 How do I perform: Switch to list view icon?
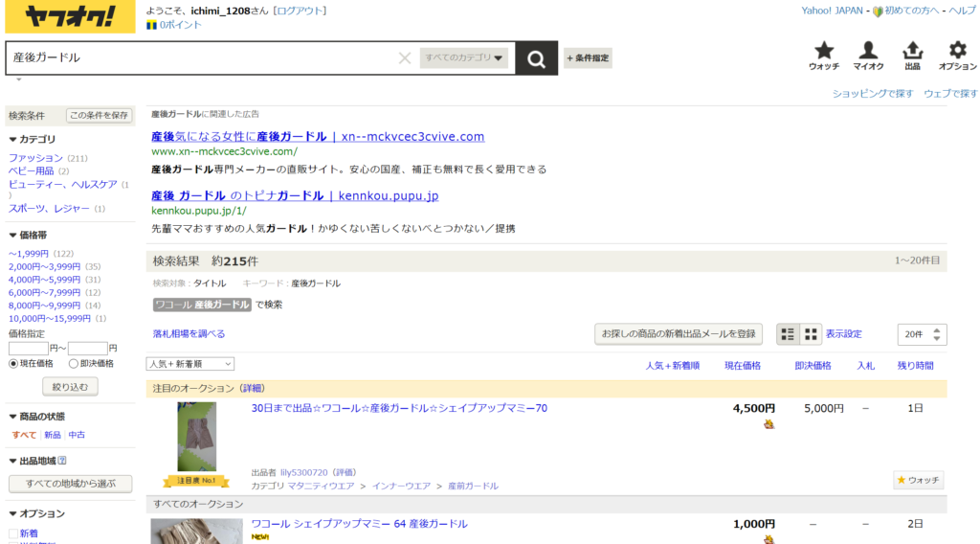pyautogui.click(x=788, y=334)
